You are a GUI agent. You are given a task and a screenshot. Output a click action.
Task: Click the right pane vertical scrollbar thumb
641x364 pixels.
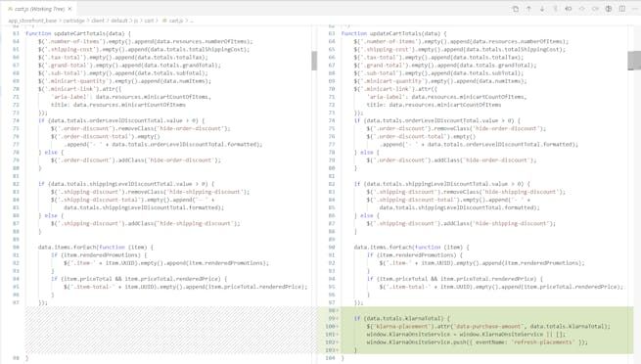point(634,61)
